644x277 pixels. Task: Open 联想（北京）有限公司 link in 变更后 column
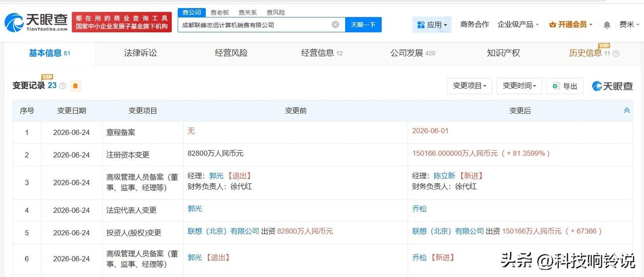(x=448, y=231)
